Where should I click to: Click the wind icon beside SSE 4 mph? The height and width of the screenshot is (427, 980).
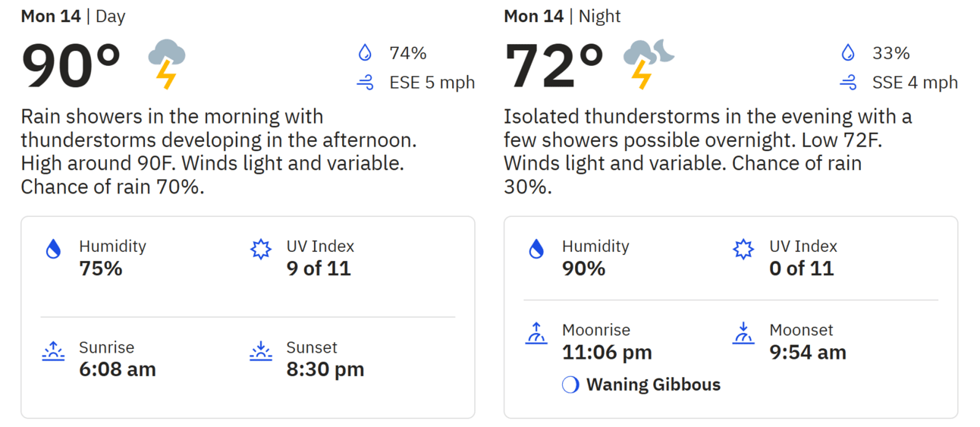(x=848, y=83)
